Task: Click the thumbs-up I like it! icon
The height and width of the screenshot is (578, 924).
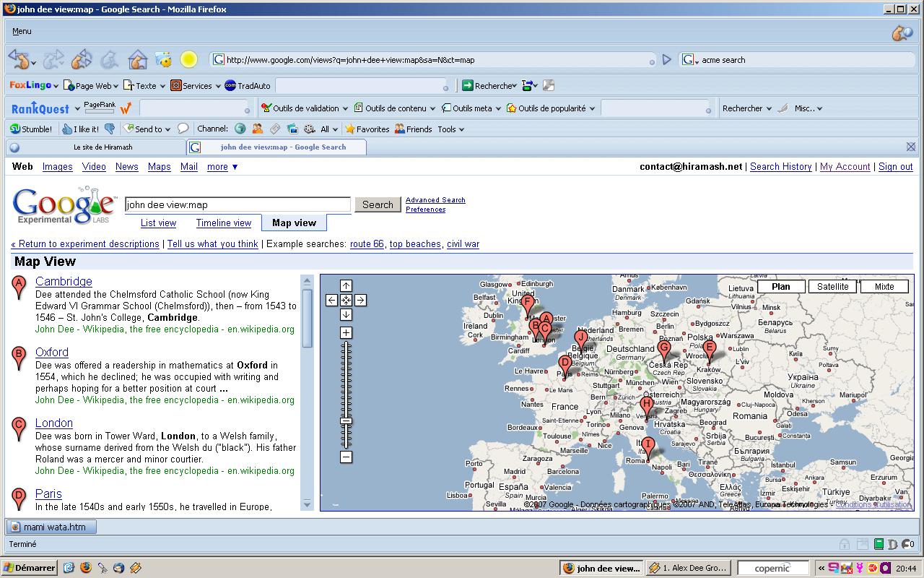Action: tap(67, 129)
